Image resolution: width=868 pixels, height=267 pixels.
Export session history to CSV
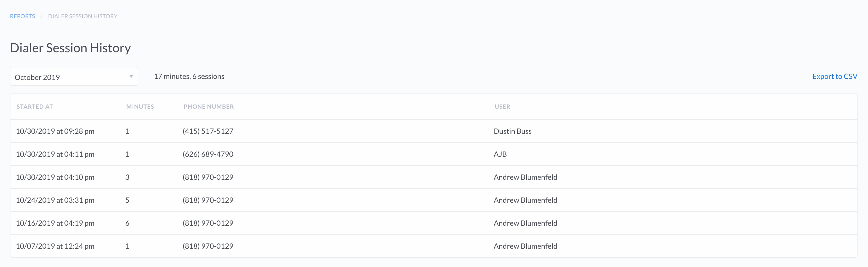click(835, 77)
